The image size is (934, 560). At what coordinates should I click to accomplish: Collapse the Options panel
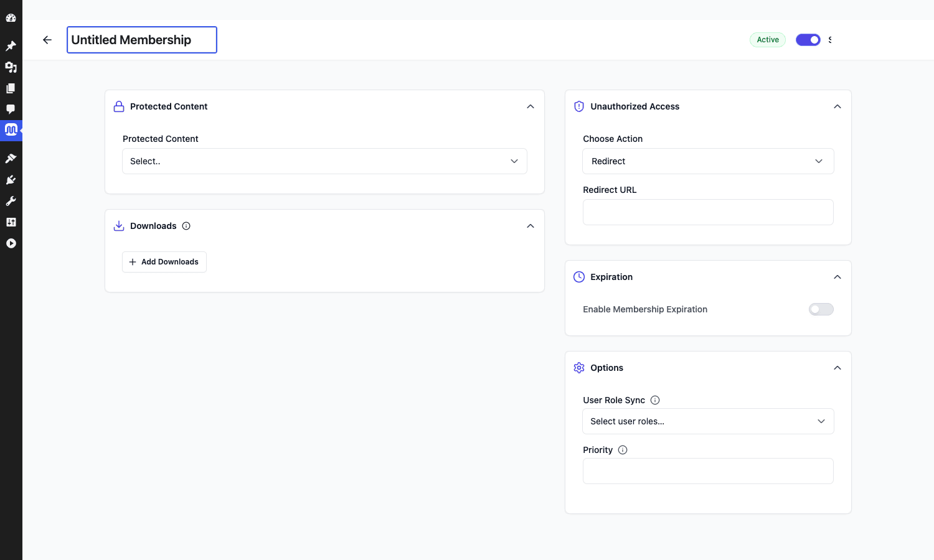(x=837, y=368)
